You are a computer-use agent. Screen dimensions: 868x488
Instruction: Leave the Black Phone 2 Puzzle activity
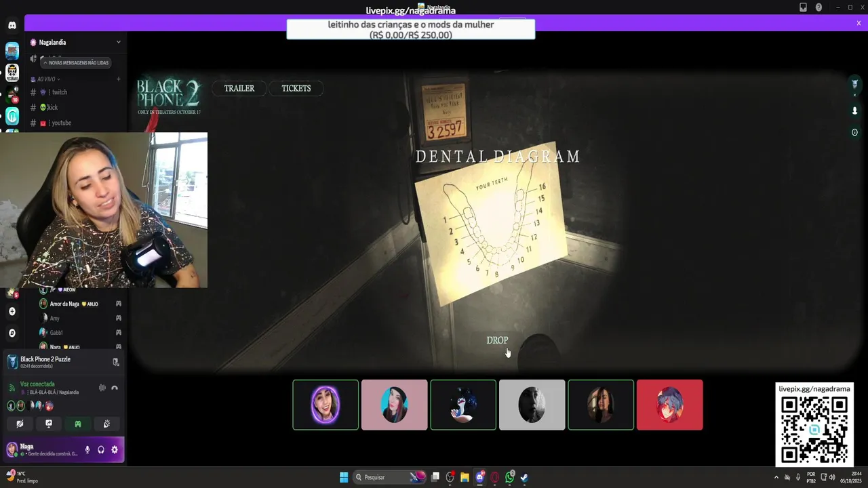click(115, 362)
